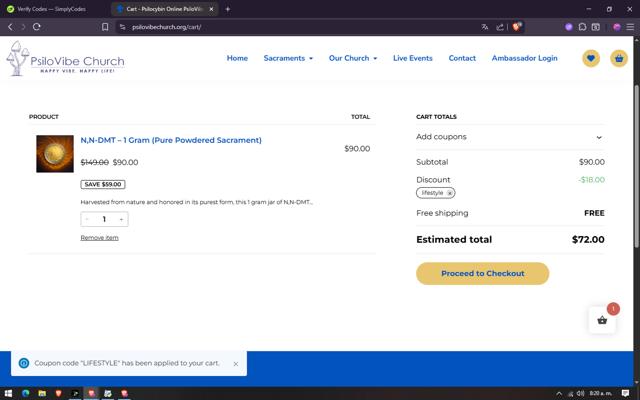
Task: Go back with the browser back arrow
Action: 10,27
